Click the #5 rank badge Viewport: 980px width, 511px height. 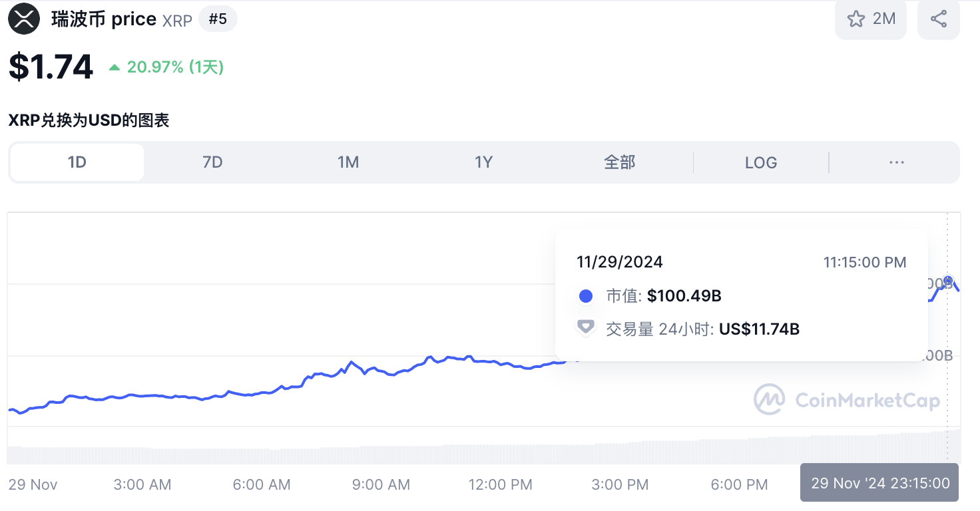tap(218, 19)
